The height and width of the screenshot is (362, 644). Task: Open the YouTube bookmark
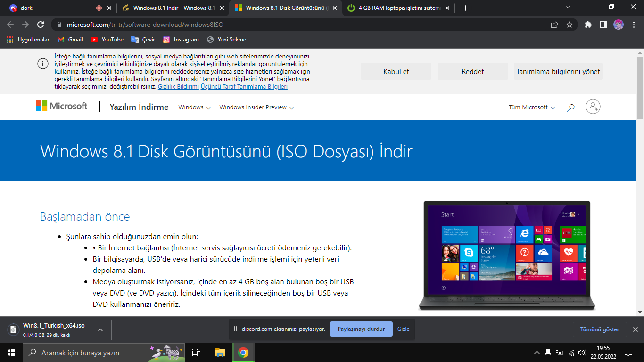click(x=107, y=40)
